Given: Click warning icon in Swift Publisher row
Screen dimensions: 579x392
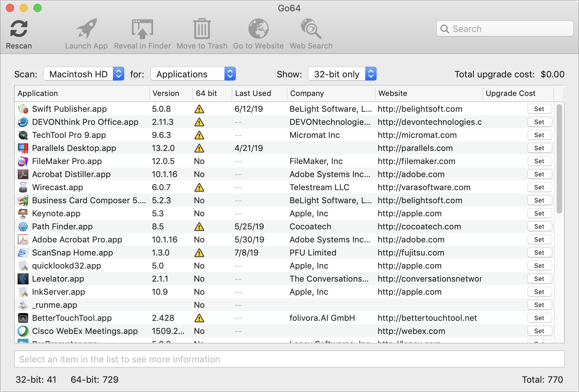Looking at the screenshot, I should pos(199,109).
